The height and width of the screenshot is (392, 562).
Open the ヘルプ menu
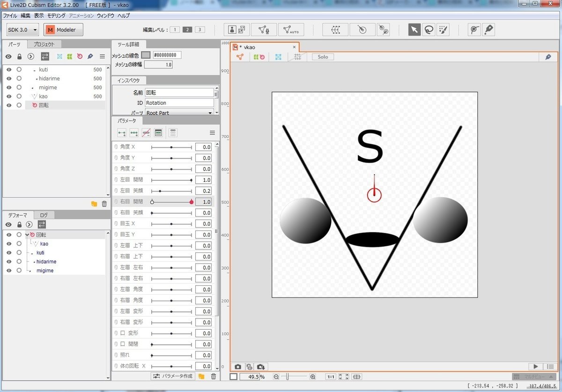point(124,15)
